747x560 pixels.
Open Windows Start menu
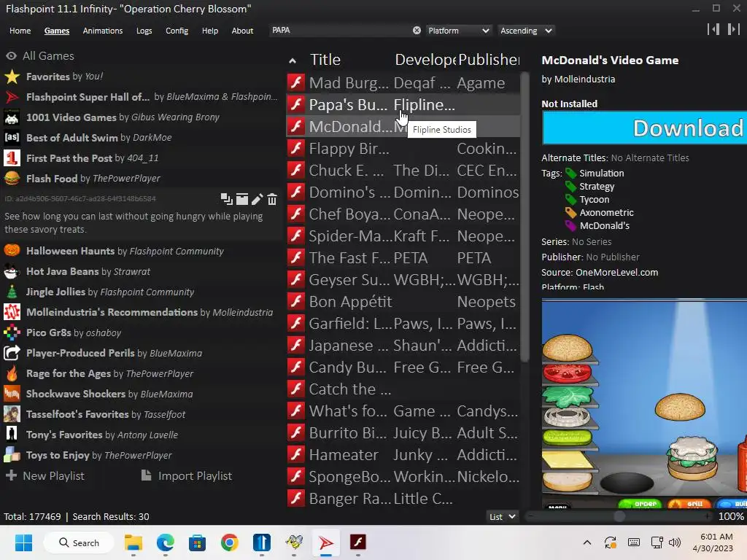tap(23, 542)
